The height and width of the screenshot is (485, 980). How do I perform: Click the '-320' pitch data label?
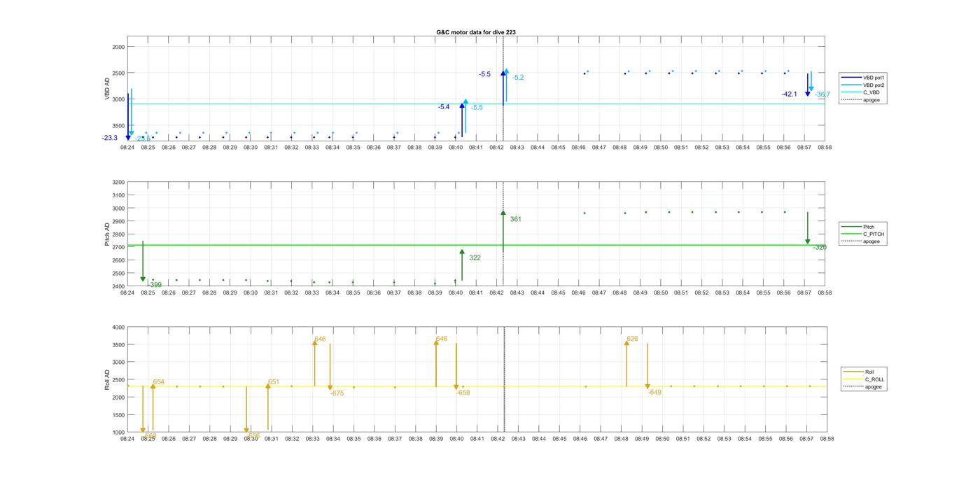820,247
